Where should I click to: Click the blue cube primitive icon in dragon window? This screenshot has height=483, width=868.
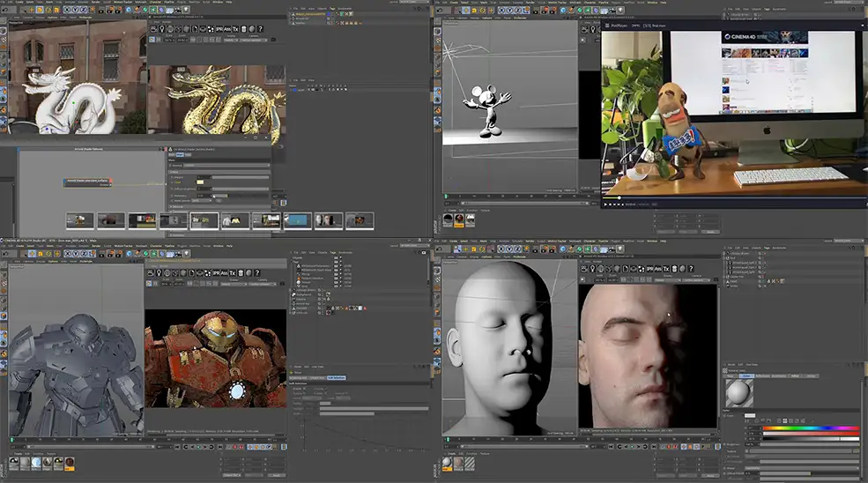tap(129, 10)
